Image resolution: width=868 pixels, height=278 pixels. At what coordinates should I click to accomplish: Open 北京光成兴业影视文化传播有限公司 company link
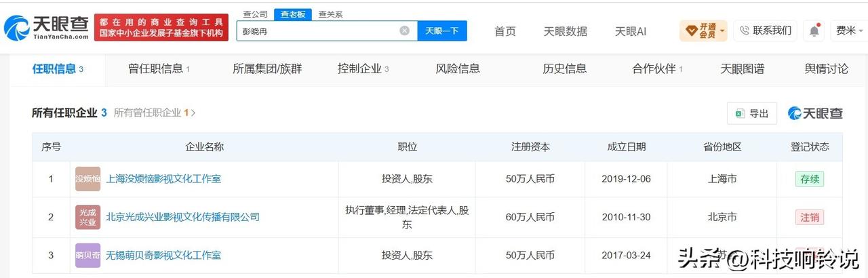182,217
